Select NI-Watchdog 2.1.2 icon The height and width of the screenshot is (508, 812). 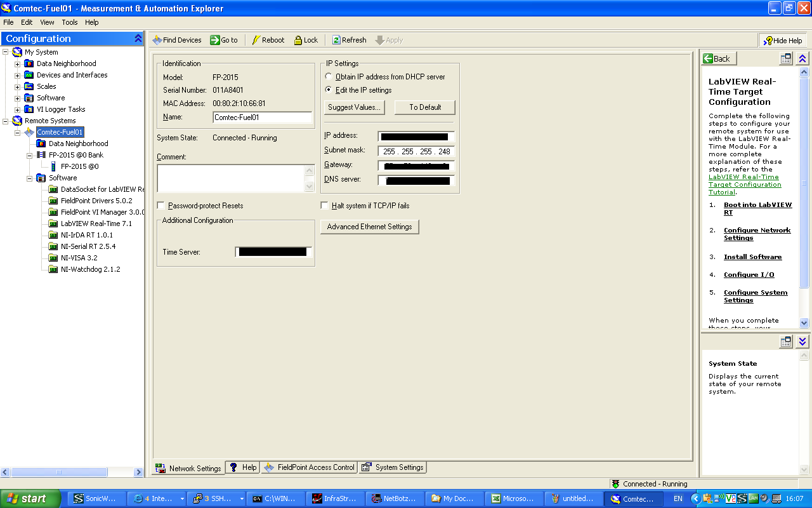pyautogui.click(x=53, y=269)
